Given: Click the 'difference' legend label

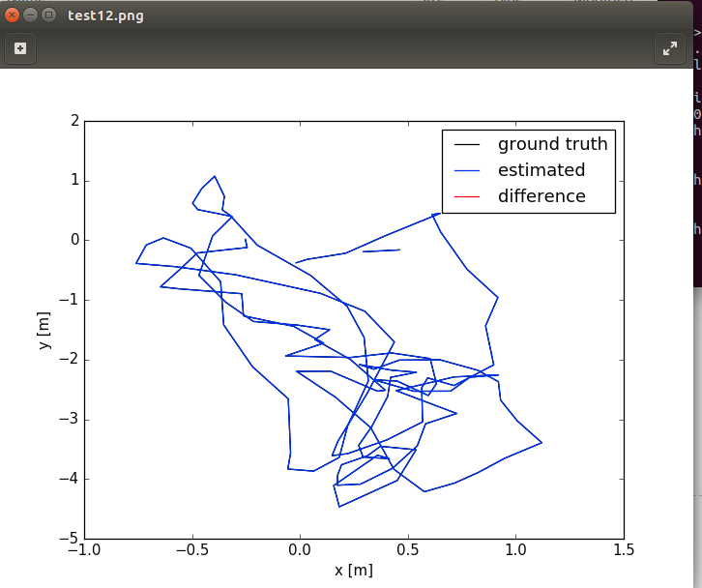Looking at the screenshot, I should pos(541,196).
